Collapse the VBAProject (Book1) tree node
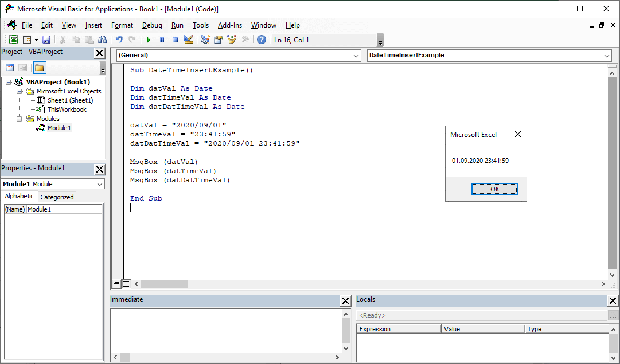Screen dimensions: 620x364 pos(8,82)
